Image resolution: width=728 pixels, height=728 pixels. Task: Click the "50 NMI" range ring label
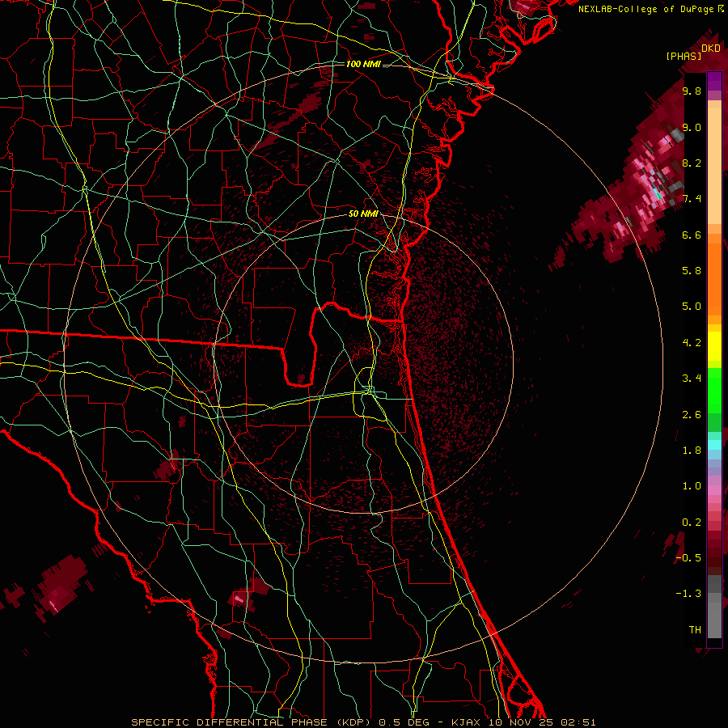[363, 214]
